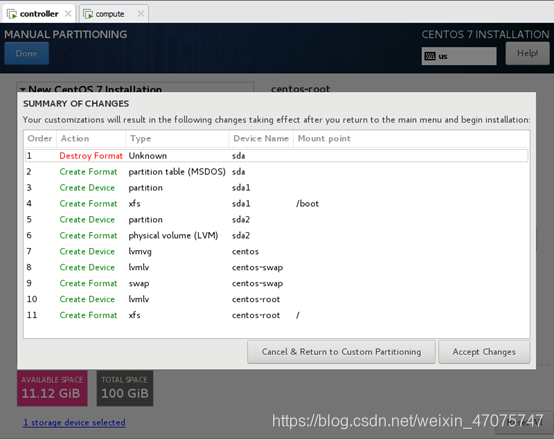Click the / mount point cell in row 11
554x440 pixels.
tap(298, 315)
